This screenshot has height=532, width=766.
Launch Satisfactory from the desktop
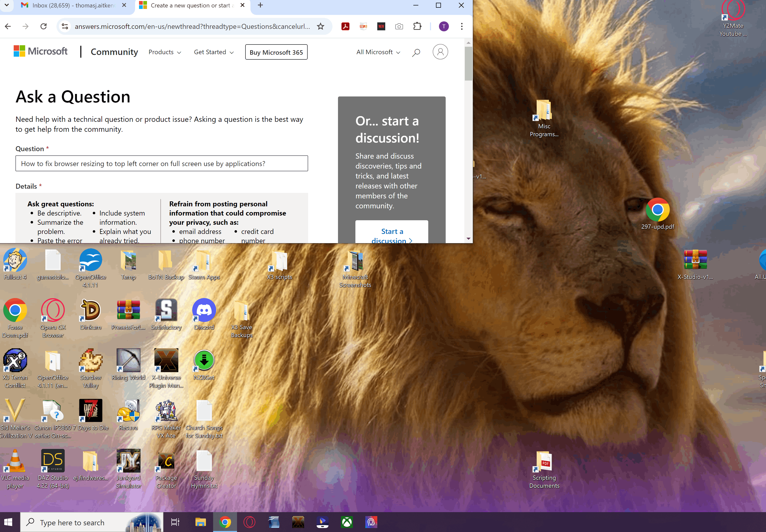point(166,310)
